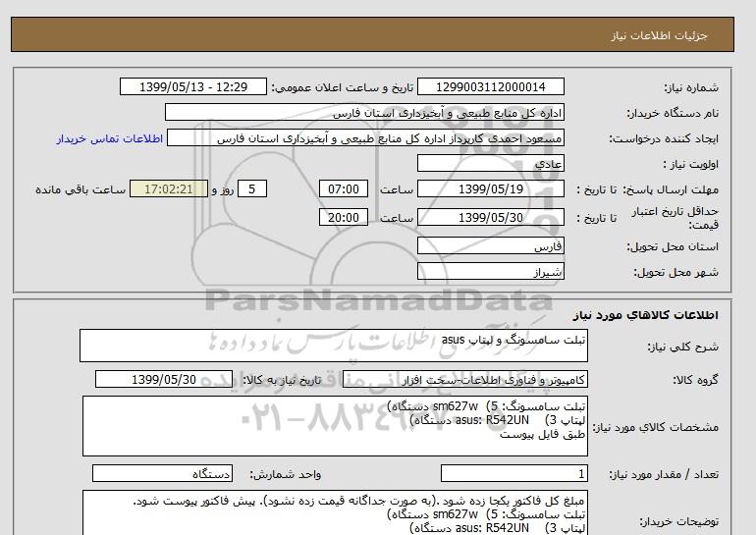The image size is (756, 535).
Task: Click the label شهر محل تحویل
Action: click(675, 272)
